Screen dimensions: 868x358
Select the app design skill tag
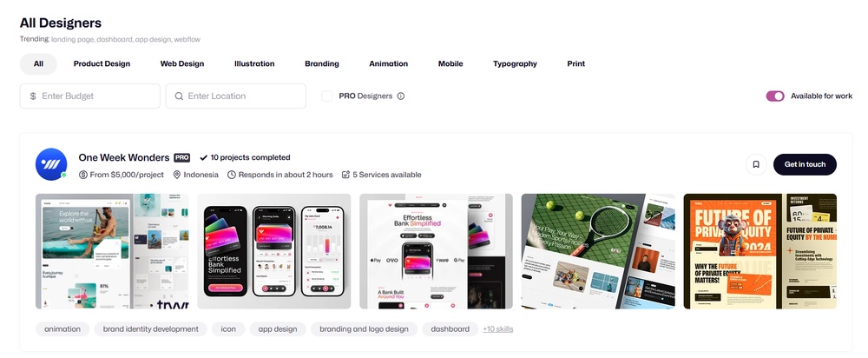[278, 329]
